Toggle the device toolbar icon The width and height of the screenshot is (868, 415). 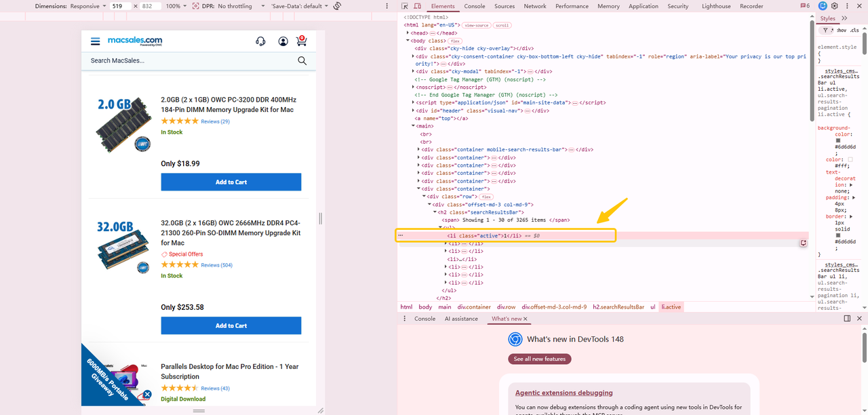coord(418,6)
